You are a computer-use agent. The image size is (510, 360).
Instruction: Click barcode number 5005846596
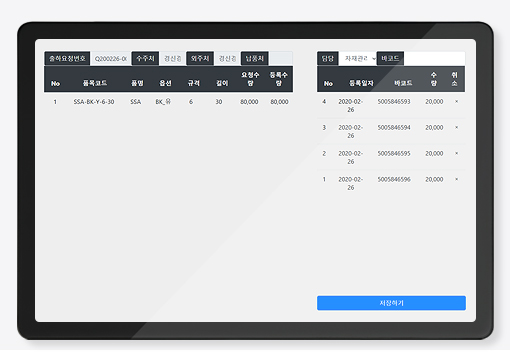click(394, 180)
